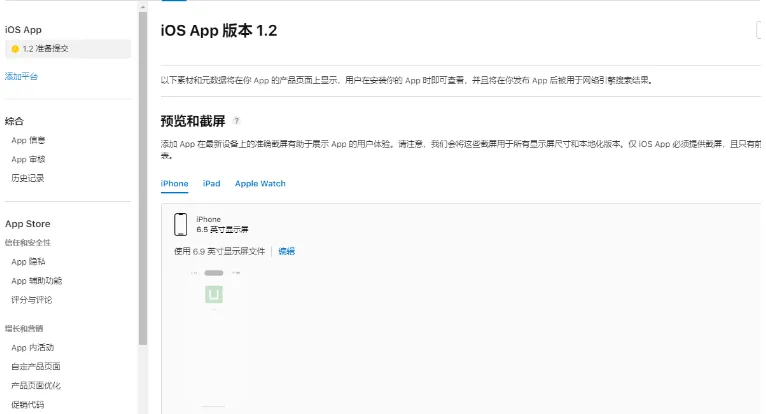Click the iOS App sidebar heading
The image size is (766, 414).
point(23,30)
